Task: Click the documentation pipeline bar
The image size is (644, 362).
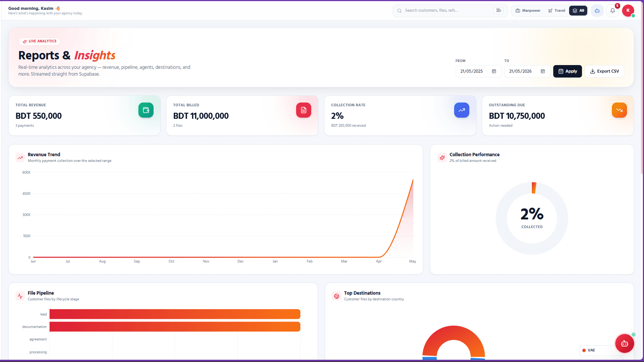Action: (175, 326)
